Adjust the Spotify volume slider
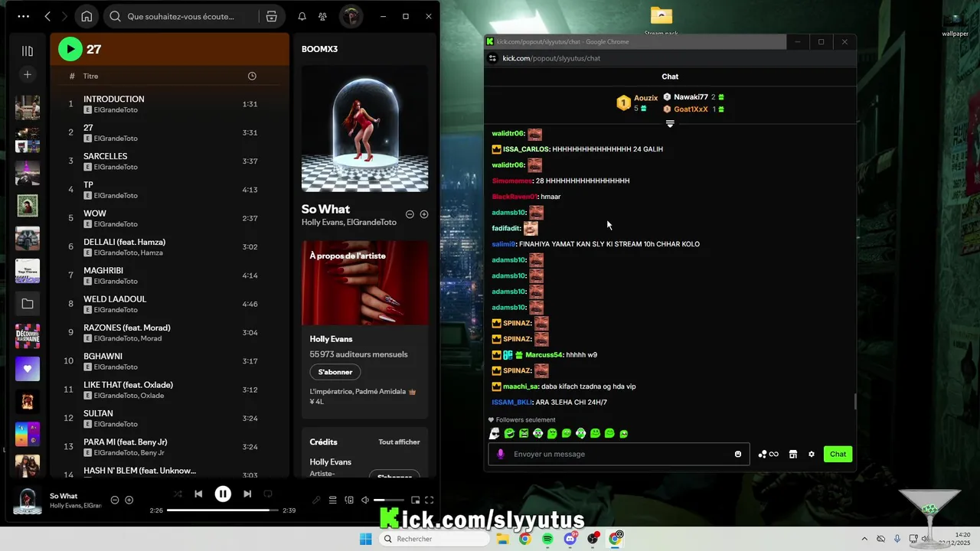Viewport: 980px width, 551px height. point(388,500)
